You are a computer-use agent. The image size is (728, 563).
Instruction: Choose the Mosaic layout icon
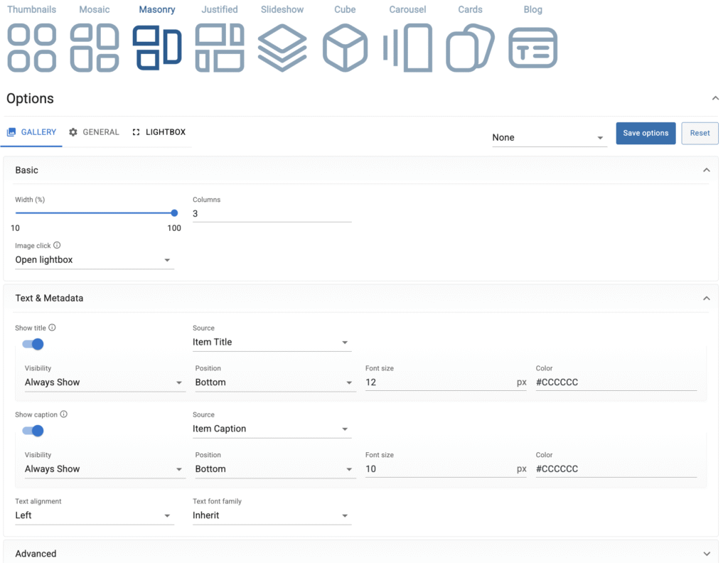coord(95,48)
